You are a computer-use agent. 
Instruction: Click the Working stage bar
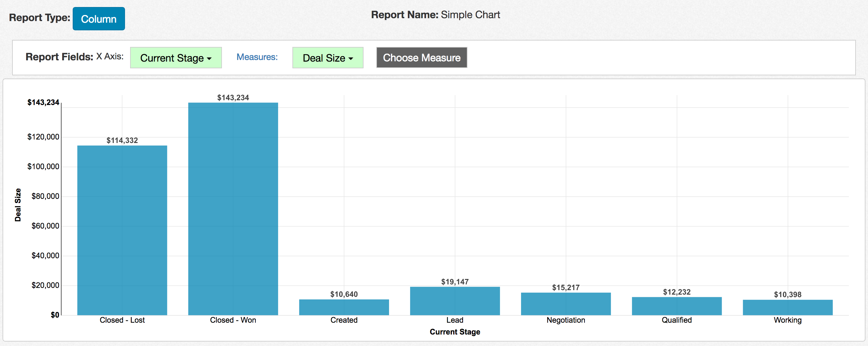(x=787, y=307)
